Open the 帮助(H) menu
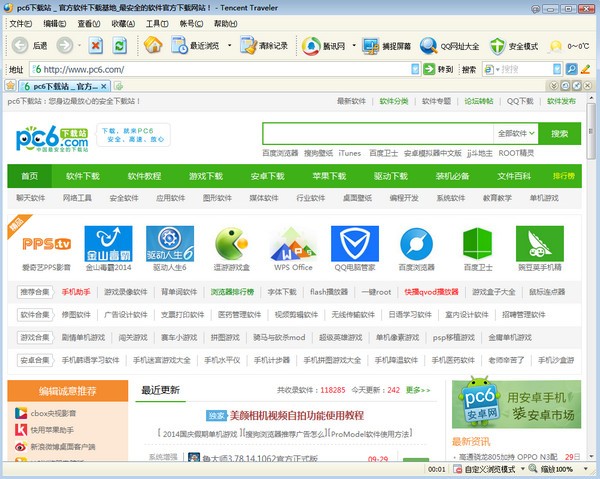This screenshot has height=479, width=600. click(225, 24)
